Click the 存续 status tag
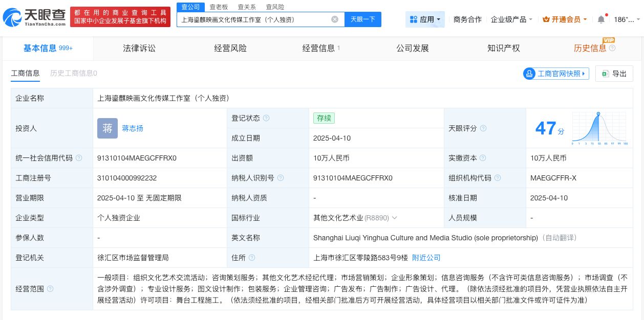This screenshot has width=644, height=320. click(324, 118)
